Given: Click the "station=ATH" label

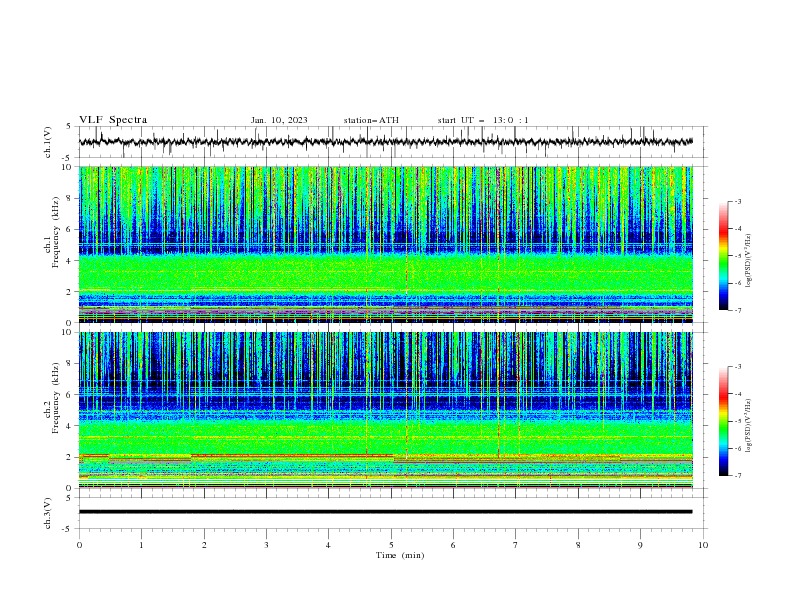Looking at the screenshot, I should [371, 120].
